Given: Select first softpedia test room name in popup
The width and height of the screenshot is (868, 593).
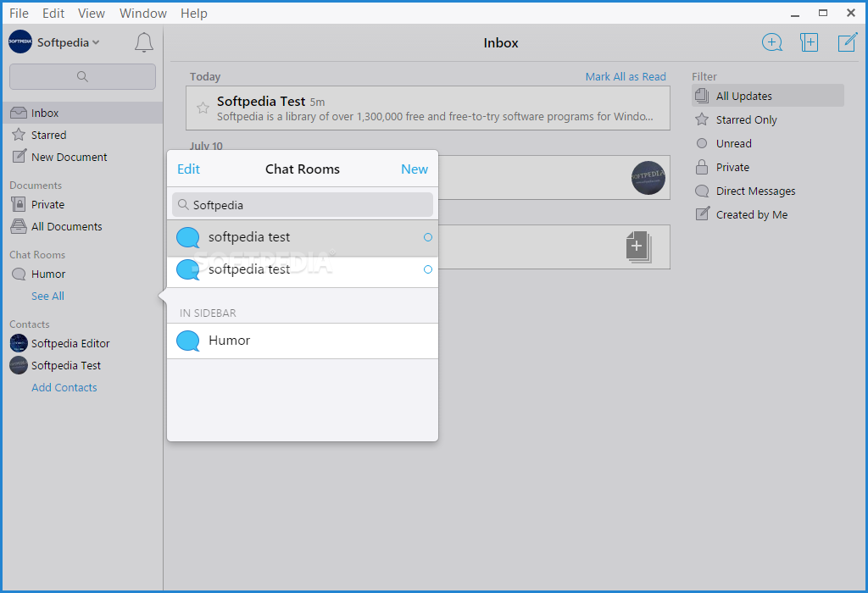Looking at the screenshot, I should pos(249,236).
